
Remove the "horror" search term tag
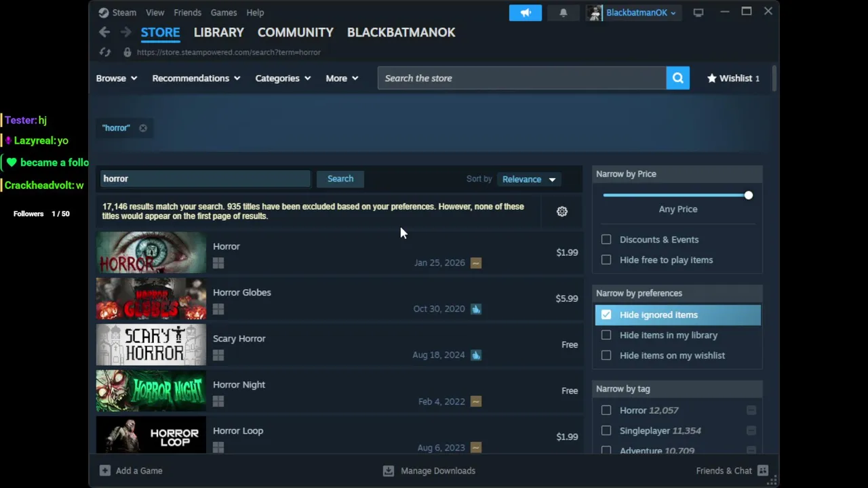point(143,127)
